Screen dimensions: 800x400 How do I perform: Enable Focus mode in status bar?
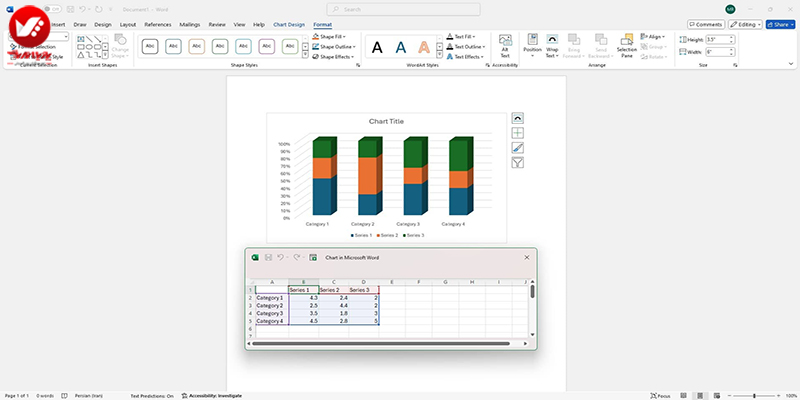[x=660, y=395]
